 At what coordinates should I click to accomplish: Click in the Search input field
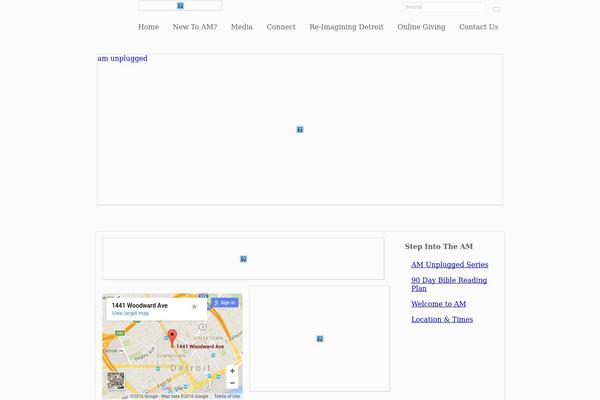point(444,7)
